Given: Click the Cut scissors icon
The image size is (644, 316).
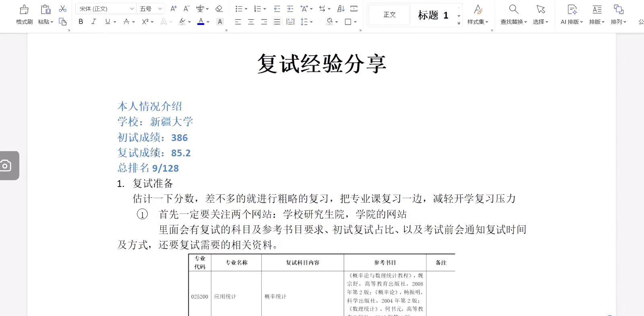Looking at the screenshot, I should coord(62,8).
